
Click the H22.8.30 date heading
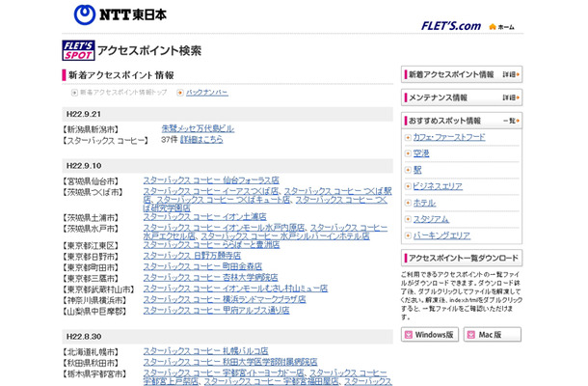coord(84,337)
